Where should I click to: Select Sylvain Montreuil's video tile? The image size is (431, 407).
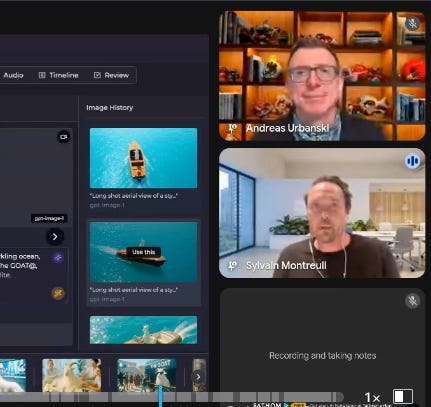(322, 213)
